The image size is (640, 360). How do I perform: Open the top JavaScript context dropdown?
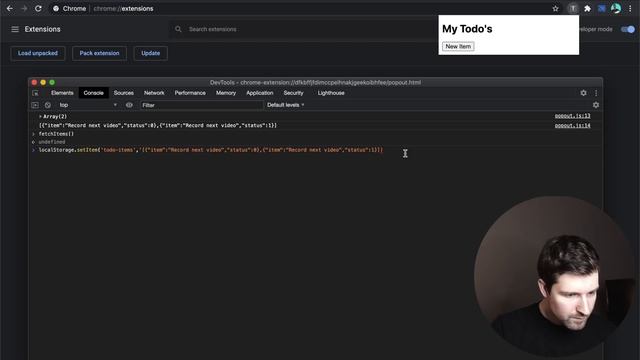click(88, 105)
